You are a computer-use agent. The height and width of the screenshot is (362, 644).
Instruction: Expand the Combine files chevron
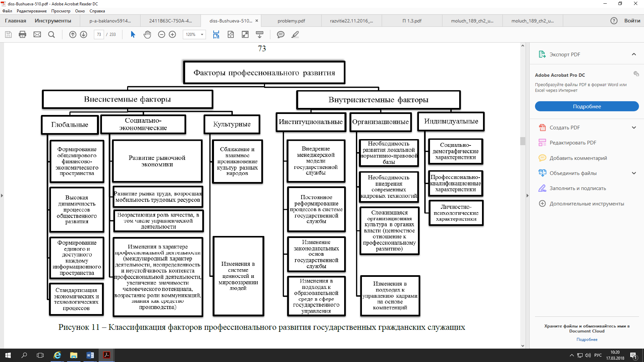634,173
